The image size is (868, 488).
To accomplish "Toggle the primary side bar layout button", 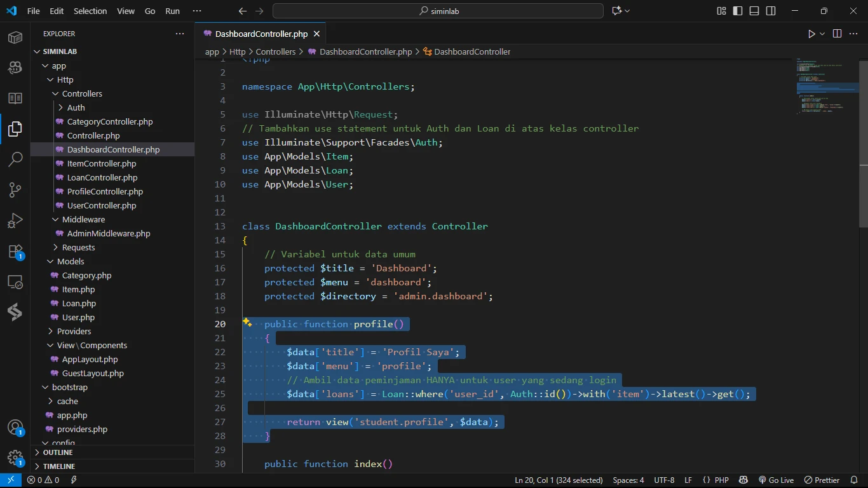I will [738, 11].
